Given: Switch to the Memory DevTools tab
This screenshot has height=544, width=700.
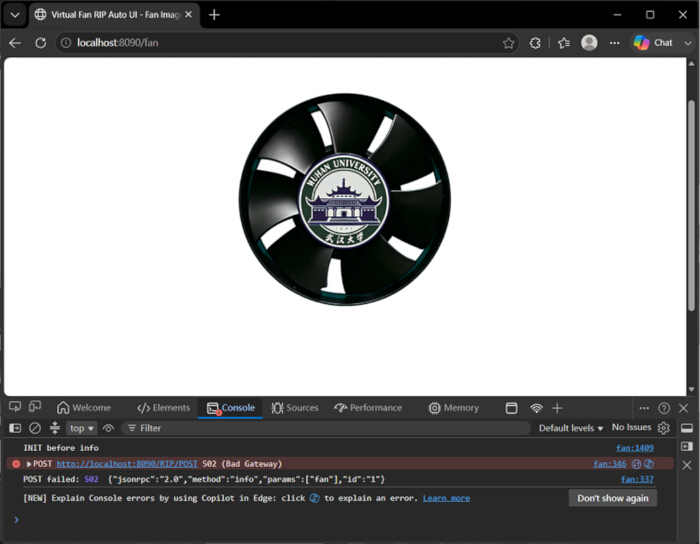Looking at the screenshot, I should [x=454, y=408].
